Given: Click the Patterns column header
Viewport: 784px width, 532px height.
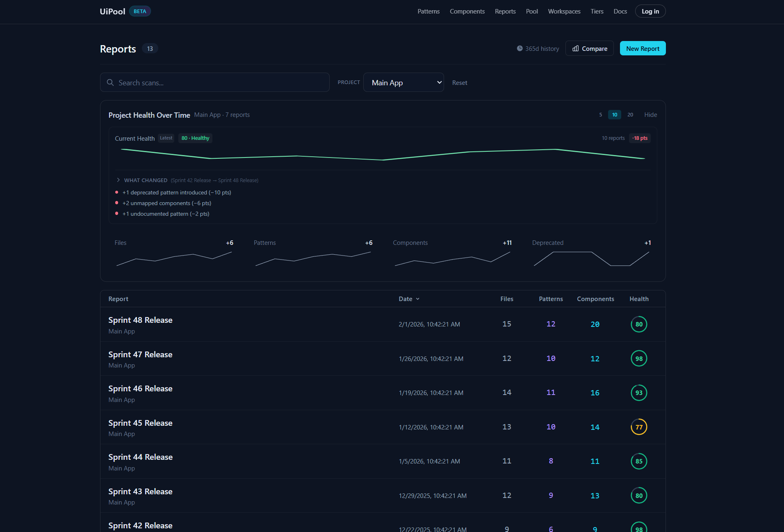Looking at the screenshot, I should [551, 299].
